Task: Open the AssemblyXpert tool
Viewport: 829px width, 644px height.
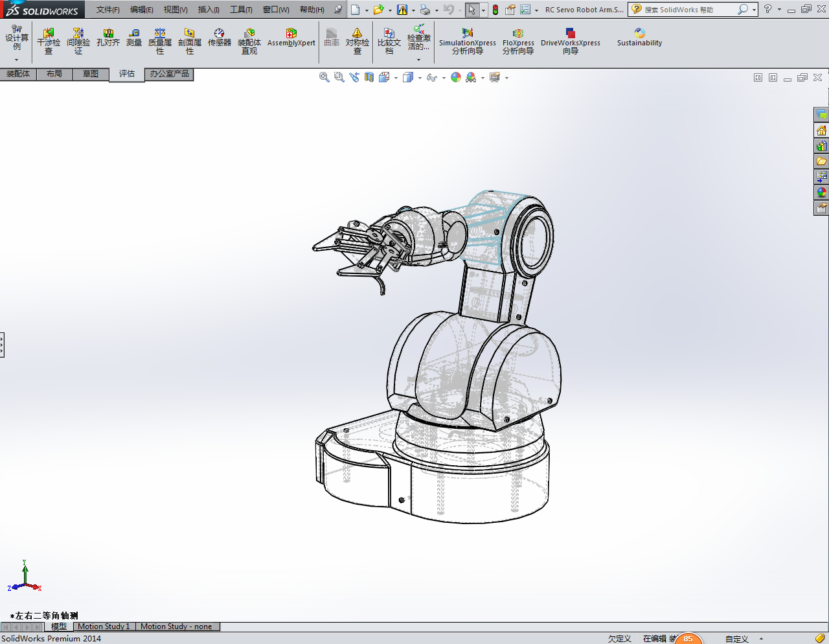Action: coord(291,38)
